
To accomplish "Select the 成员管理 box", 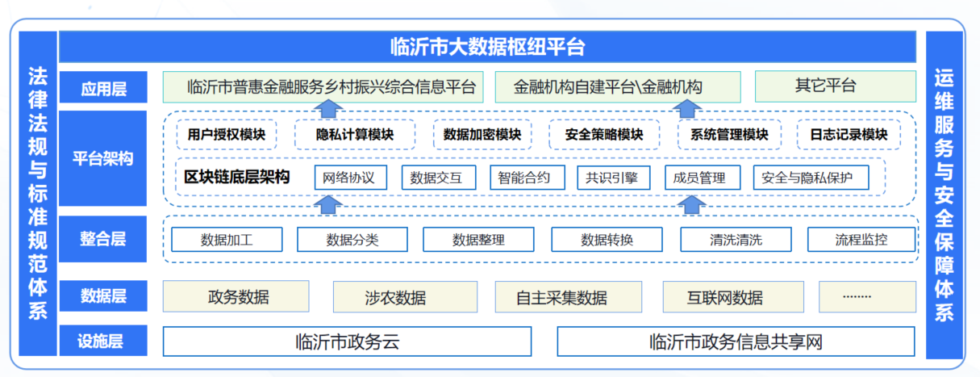I will pyautogui.click(x=702, y=178).
